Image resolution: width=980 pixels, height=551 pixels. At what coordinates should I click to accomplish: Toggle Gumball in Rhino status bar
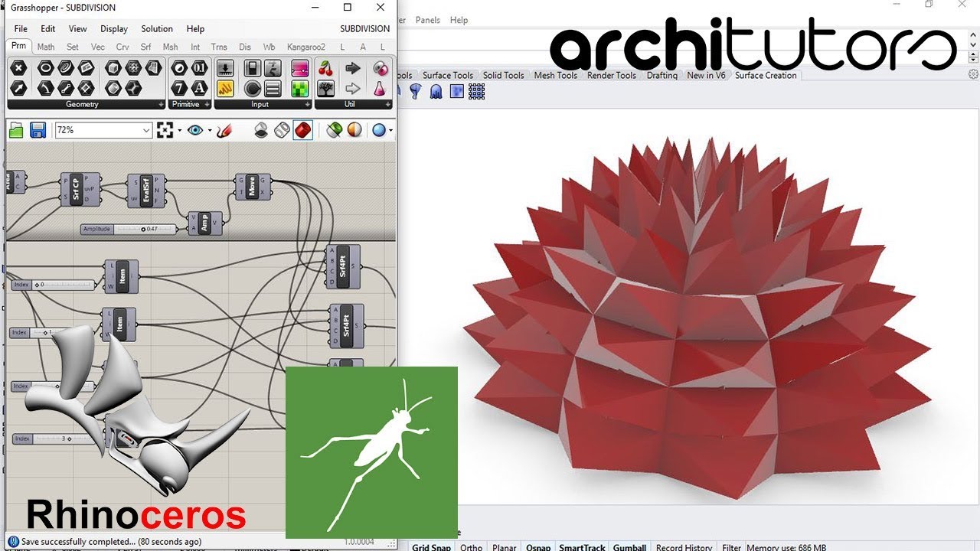point(629,547)
